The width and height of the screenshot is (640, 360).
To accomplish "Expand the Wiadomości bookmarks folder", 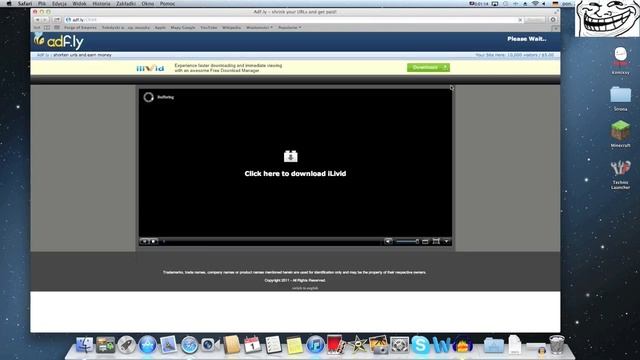I will tap(259, 27).
